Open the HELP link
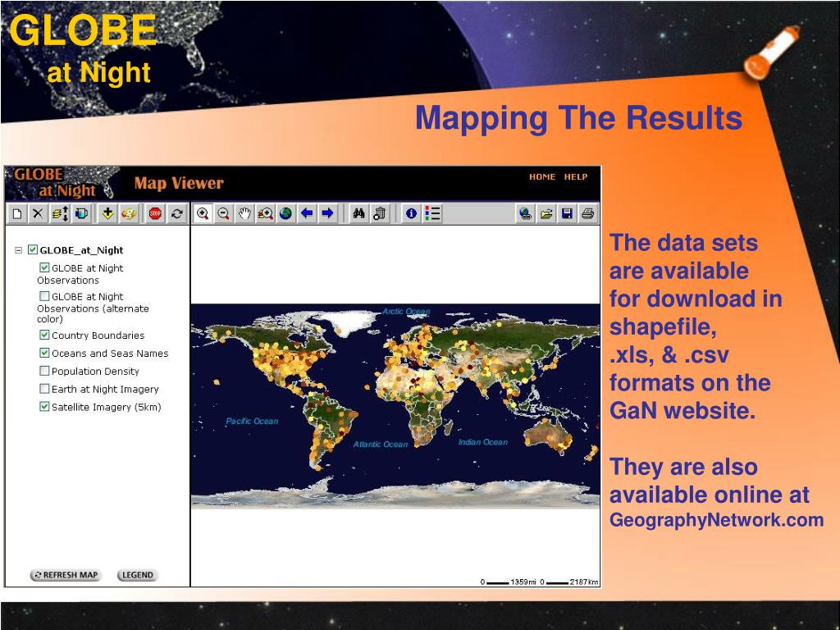The image size is (840, 630). point(576,177)
